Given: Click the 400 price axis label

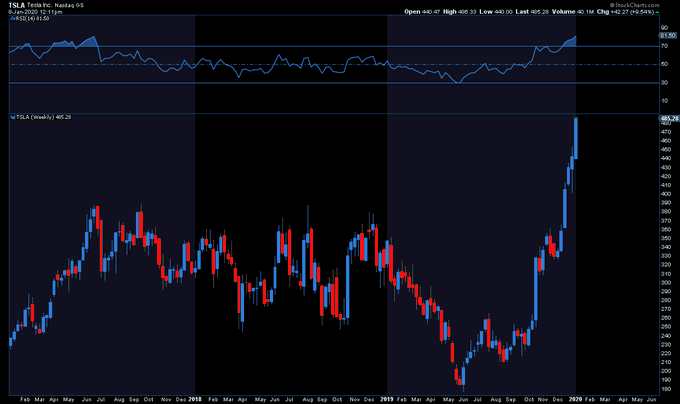Looking at the screenshot, I should [666, 194].
